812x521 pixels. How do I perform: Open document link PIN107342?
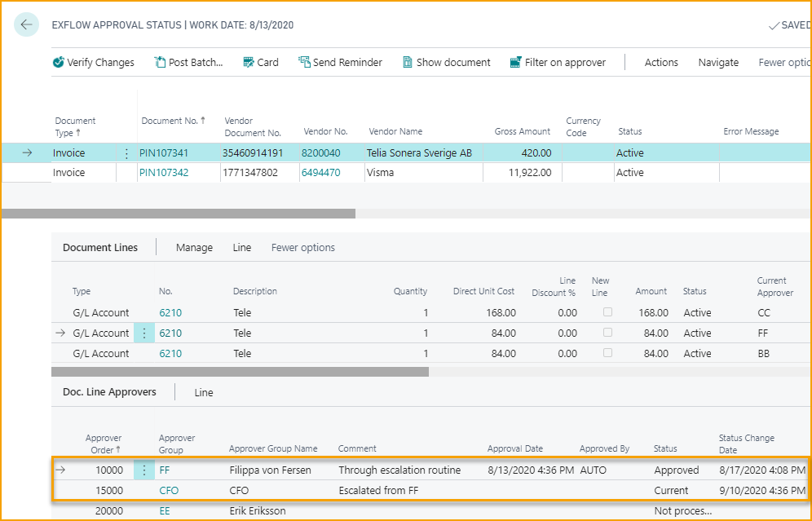[x=164, y=173]
